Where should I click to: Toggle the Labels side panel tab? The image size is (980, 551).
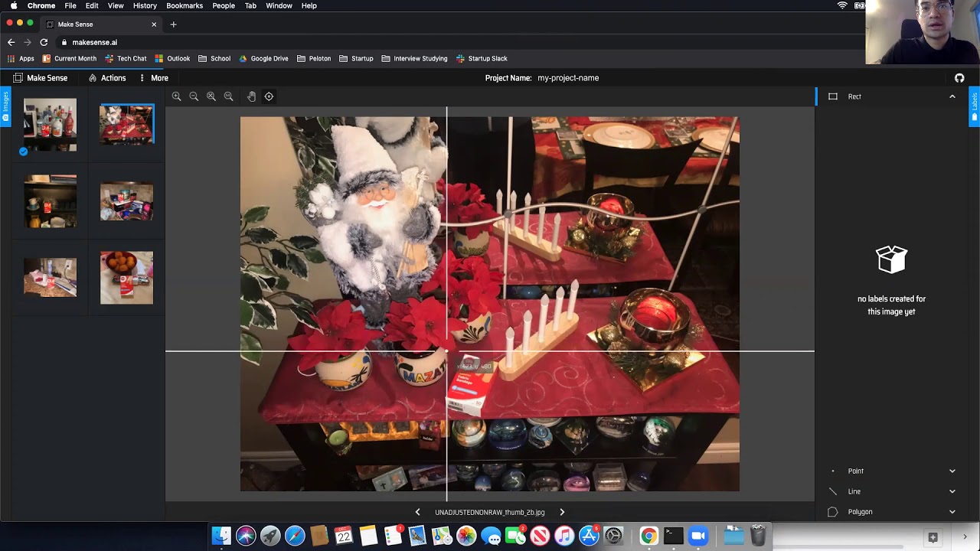click(975, 107)
